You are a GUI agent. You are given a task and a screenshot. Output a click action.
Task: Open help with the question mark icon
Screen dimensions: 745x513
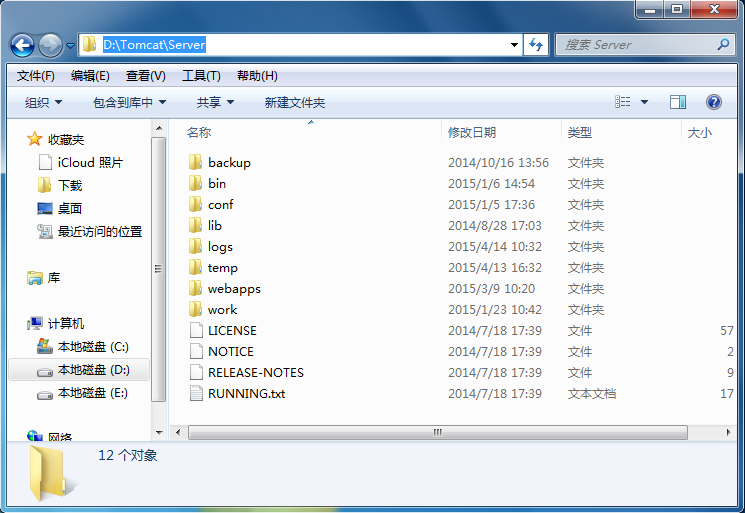coord(714,102)
